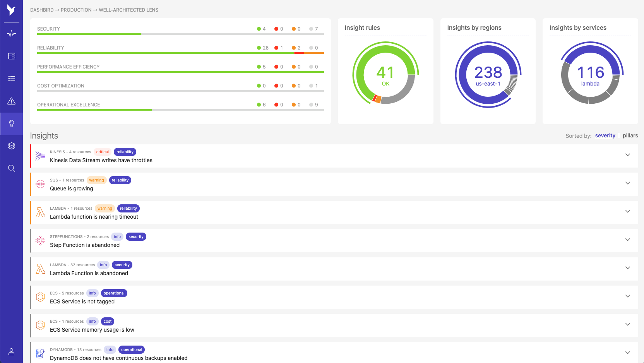Open the alarms warning triangle icon
644x363 pixels.
12,101
